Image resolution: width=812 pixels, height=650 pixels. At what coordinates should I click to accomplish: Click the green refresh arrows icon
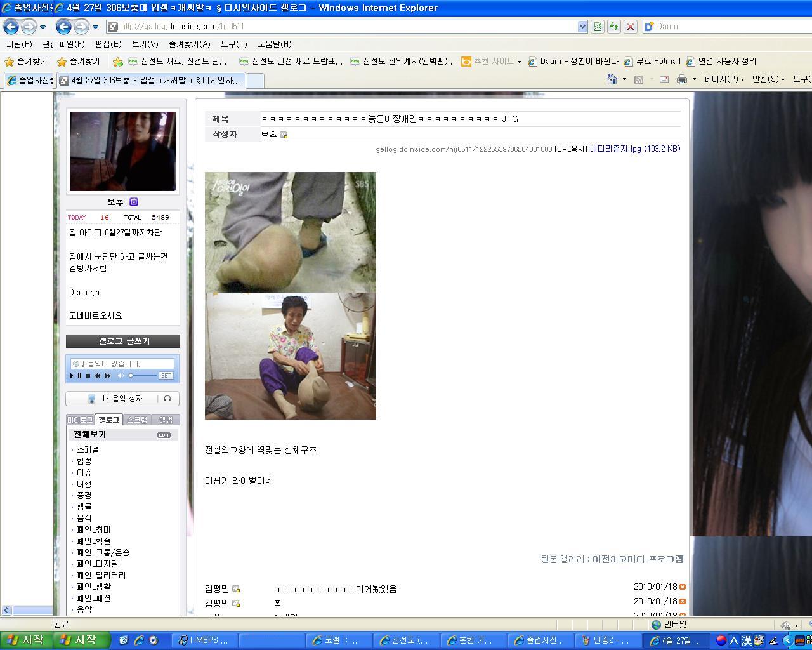pyautogui.click(x=614, y=27)
